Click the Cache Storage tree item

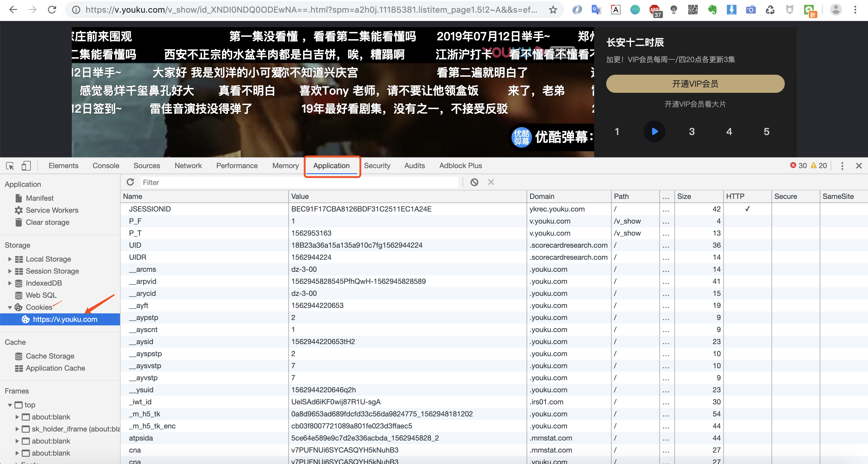pyautogui.click(x=49, y=356)
